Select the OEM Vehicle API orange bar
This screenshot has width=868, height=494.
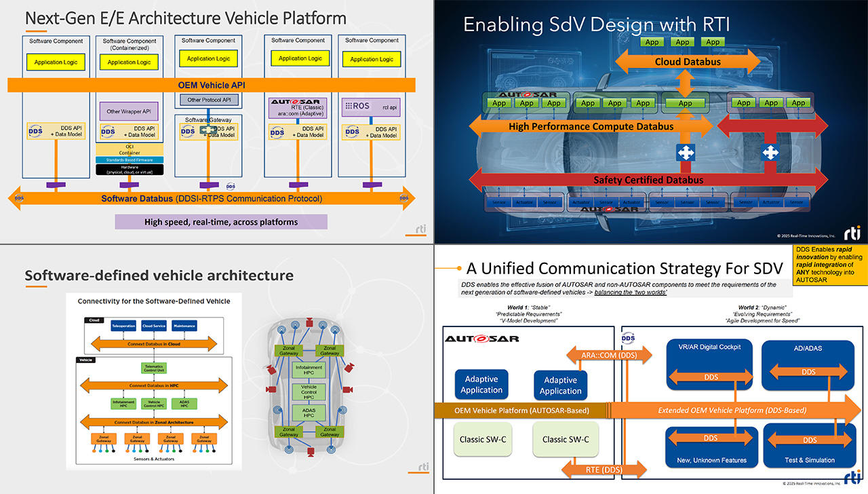pyautogui.click(x=212, y=85)
